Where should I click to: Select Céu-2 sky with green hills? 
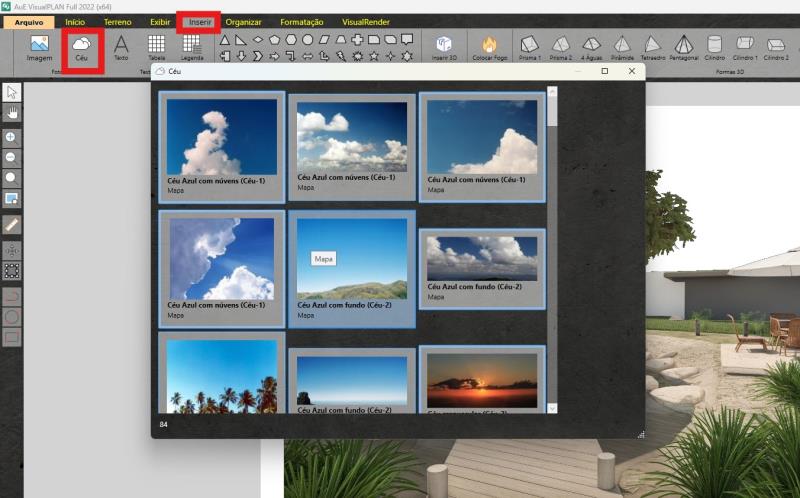pos(352,269)
